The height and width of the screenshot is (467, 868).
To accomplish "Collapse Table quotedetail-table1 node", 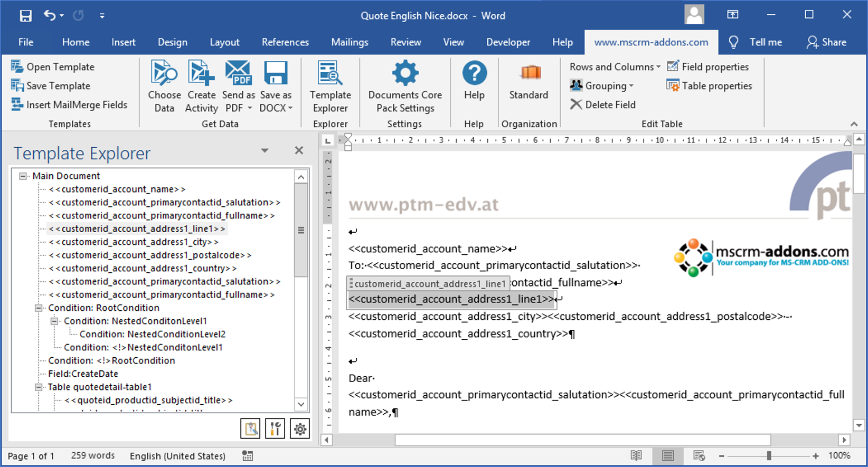I will point(39,387).
